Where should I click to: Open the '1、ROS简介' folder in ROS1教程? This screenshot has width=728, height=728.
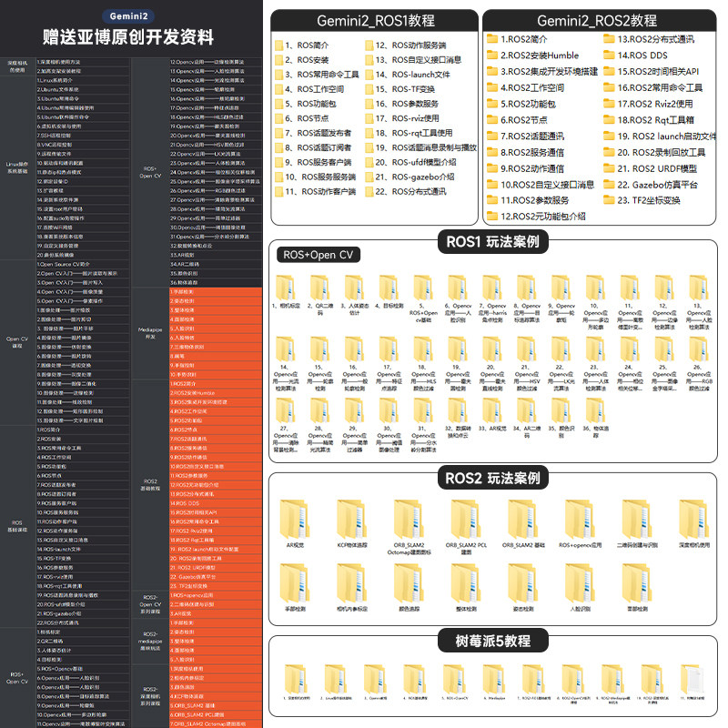pyautogui.click(x=302, y=45)
